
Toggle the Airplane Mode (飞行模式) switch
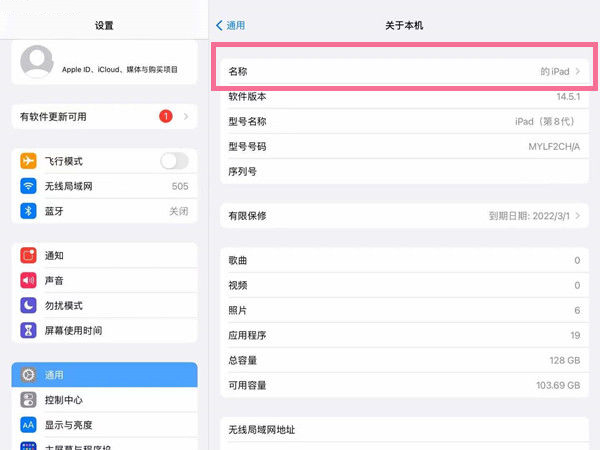coord(174,161)
